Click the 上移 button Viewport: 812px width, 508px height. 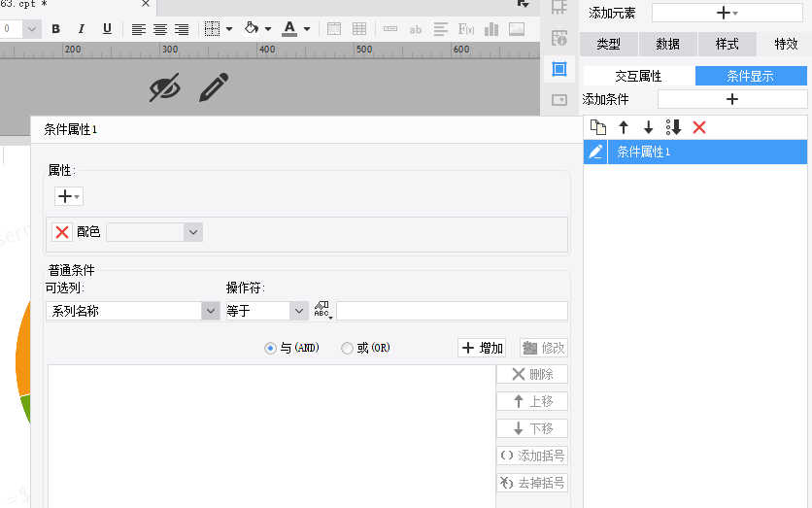tap(532, 401)
